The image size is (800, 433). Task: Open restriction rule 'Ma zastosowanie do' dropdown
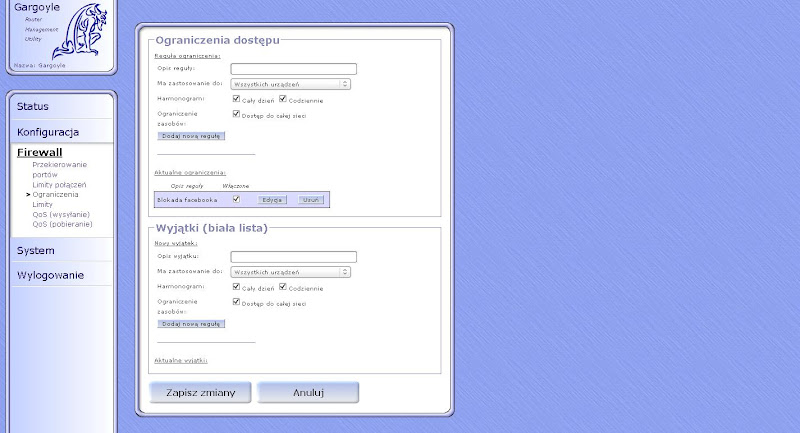(x=290, y=84)
